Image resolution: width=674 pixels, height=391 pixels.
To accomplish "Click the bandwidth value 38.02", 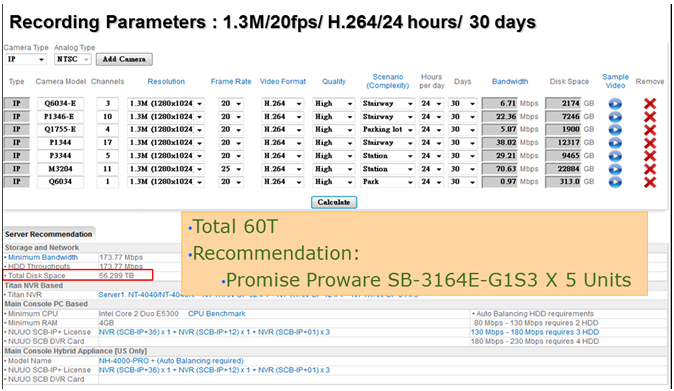I will coord(499,143).
